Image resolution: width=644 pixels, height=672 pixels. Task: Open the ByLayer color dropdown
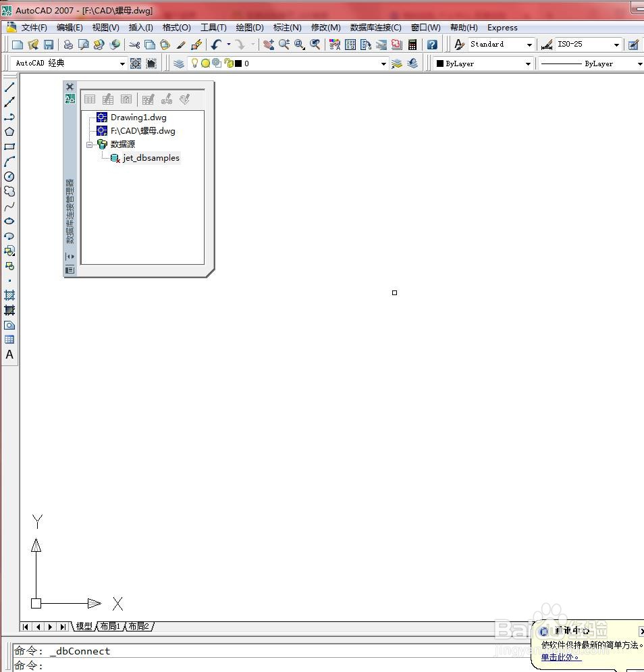(528, 64)
